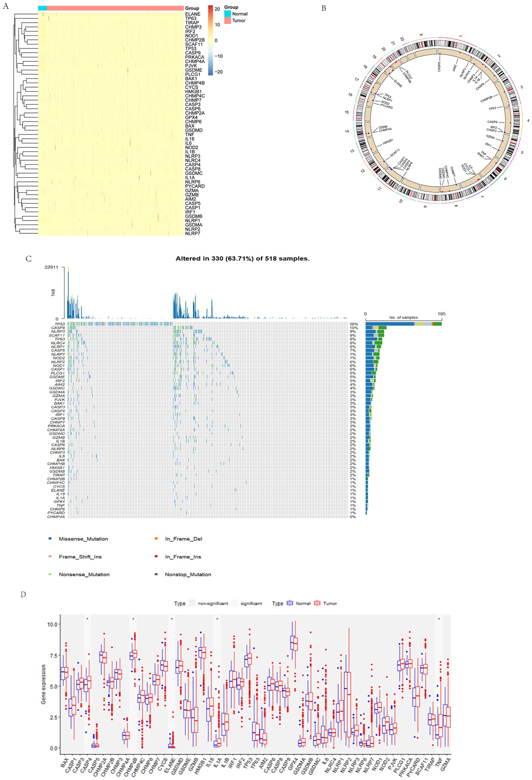Click the 'Group' row label beside heatmap annotation bar
532x780 pixels.
192,8
